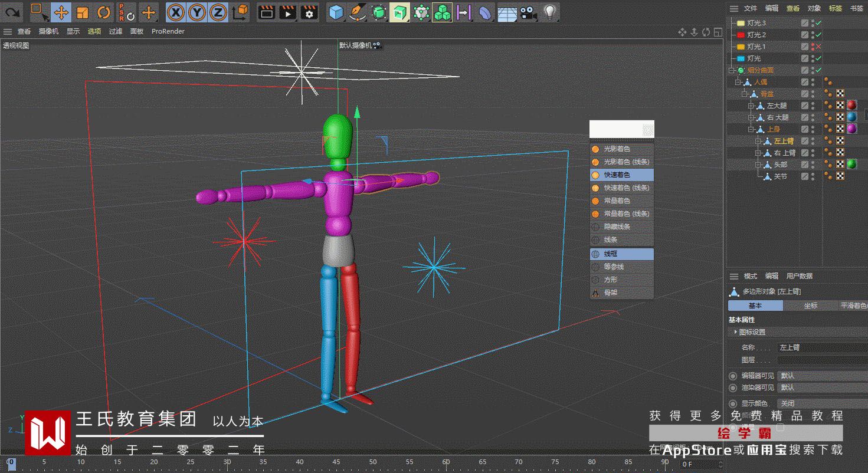The height and width of the screenshot is (473, 868).
Task: Collapse the 人偶 tree node
Action: click(x=738, y=82)
